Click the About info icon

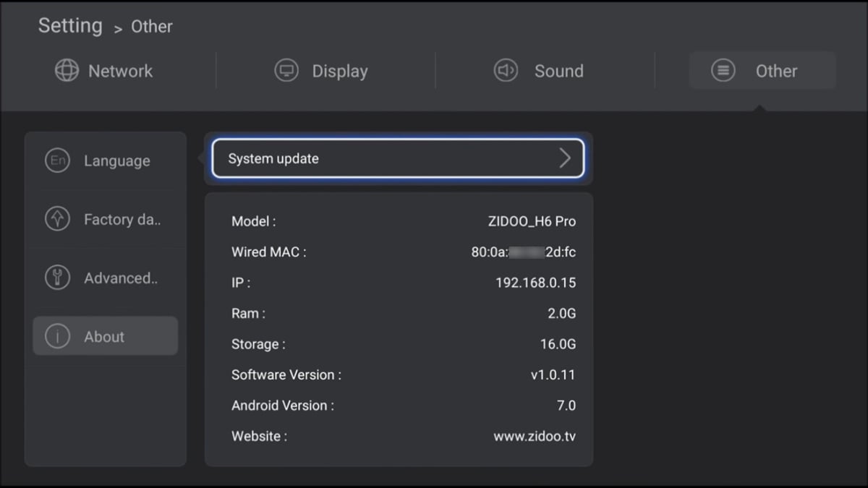(x=57, y=336)
